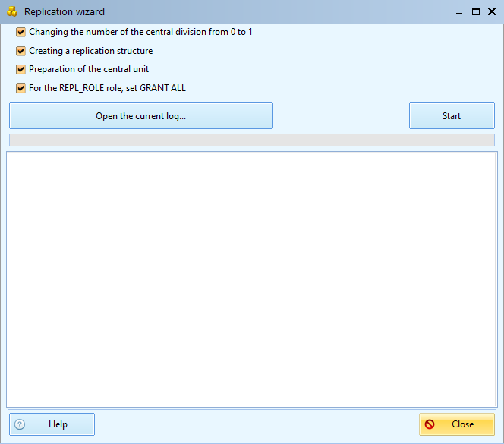The image size is (504, 444).
Task: Click the 'Changing the number of the central division' label
Action: pos(140,33)
